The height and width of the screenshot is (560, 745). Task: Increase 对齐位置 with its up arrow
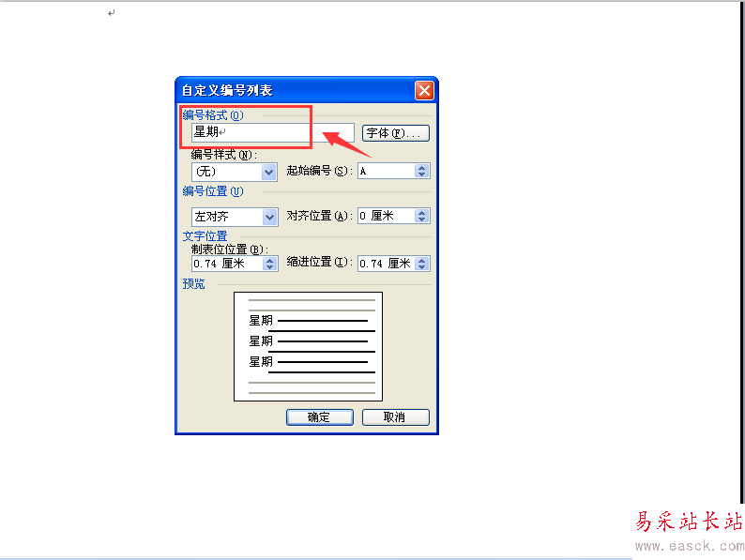(422, 213)
